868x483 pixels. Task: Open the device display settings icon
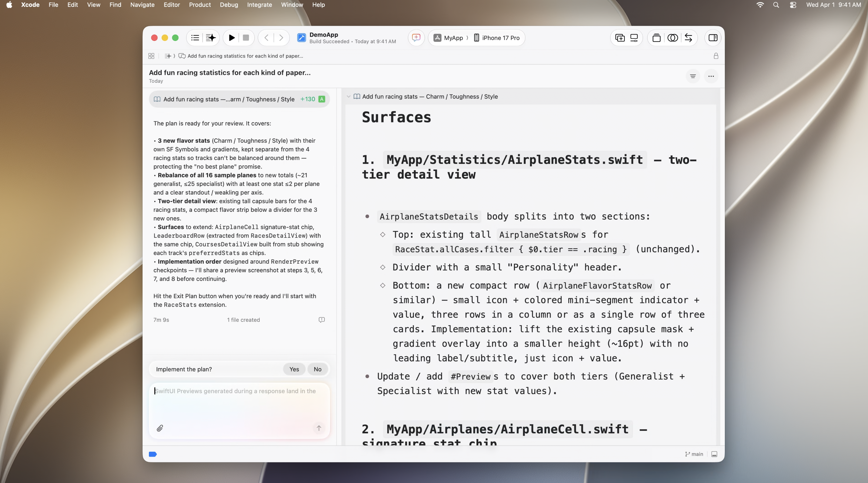pyautogui.click(x=634, y=38)
